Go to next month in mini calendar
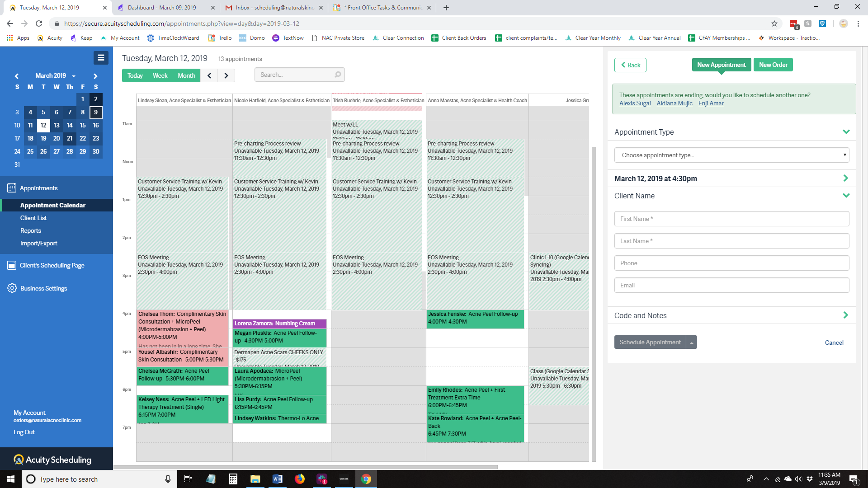The width and height of the screenshot is (868, 488). 95,76
